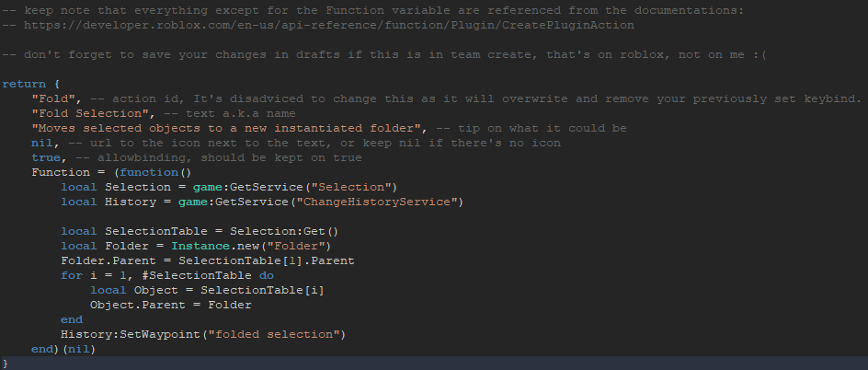This screenshot has width=868, height=370.
Task: Click the Folder.Parent assignment line
Action: pyautogui.click(x=208, y=260)
